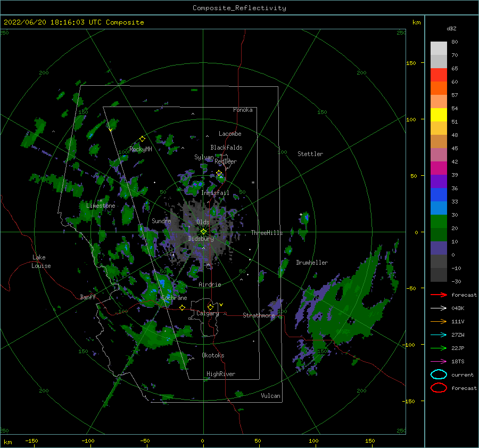This screenshot has height=448, width=479.
Task: Click the Didsbury label
Action: pos(201,239)
